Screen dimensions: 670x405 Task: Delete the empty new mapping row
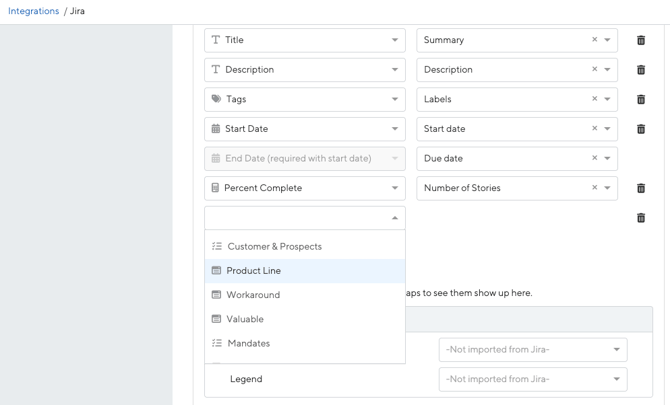641,218
